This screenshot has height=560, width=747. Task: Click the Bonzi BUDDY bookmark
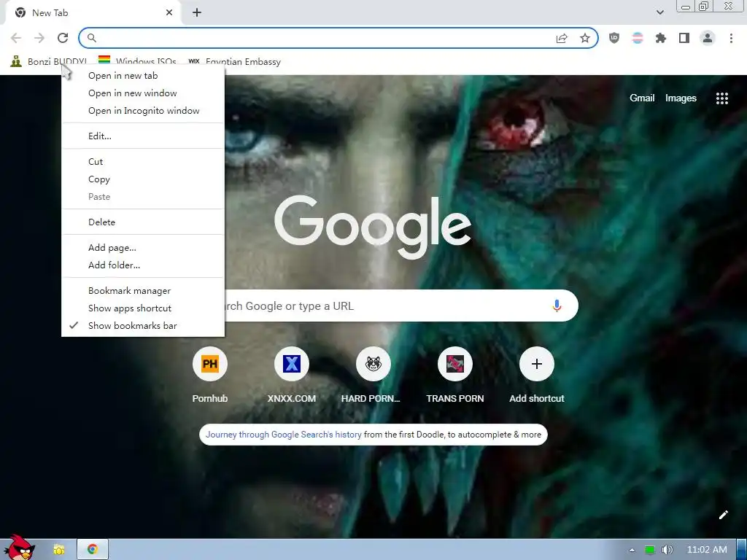click(49, 61)
